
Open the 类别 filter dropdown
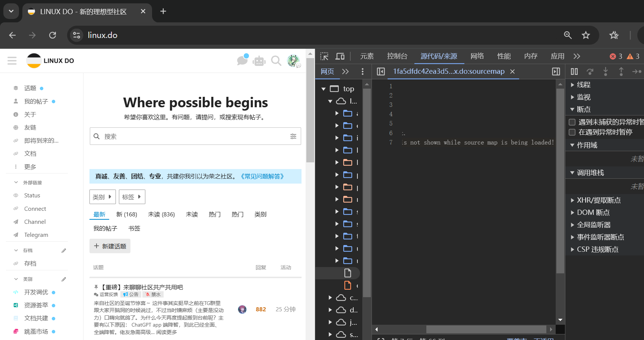click(x=102, y=197)
